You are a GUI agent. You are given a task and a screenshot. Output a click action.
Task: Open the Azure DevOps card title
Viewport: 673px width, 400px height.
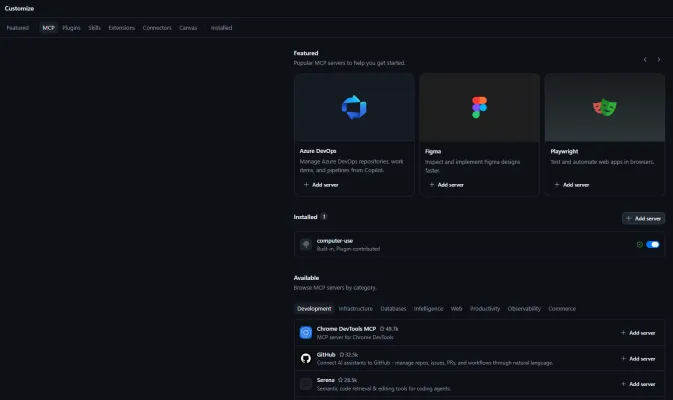point(318,151)
